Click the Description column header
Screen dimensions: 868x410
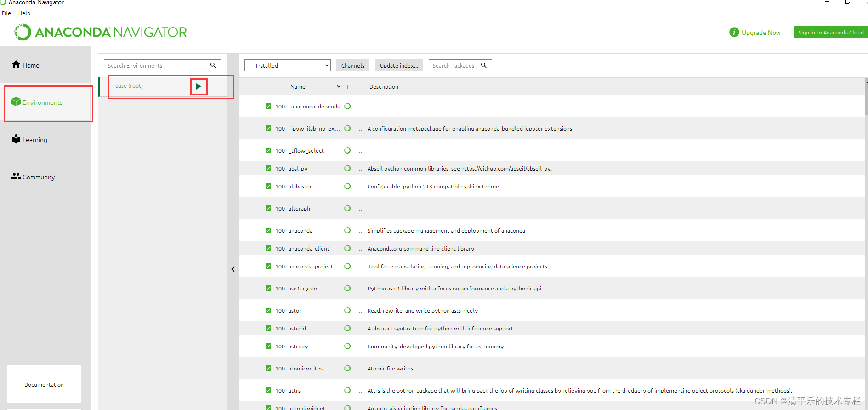pos(384,86)
